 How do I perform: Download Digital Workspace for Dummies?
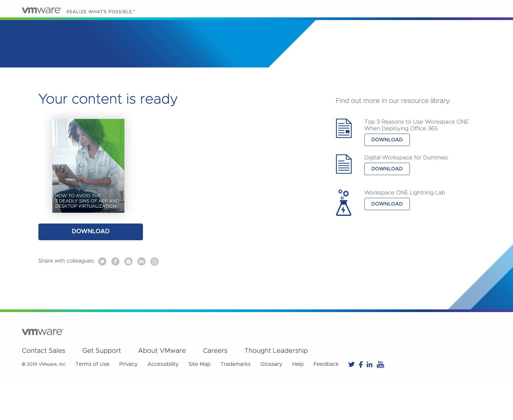tap(387, 169)
